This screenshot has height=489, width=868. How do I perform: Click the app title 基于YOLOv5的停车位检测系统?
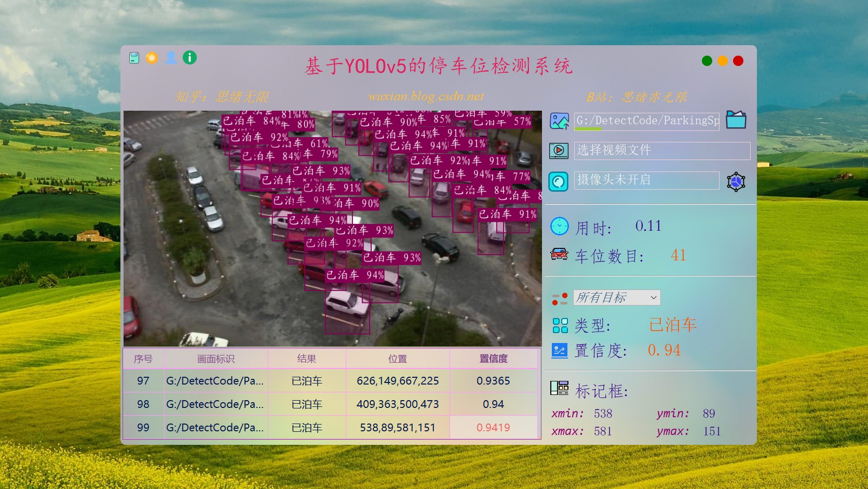click(x=439, y=66)
